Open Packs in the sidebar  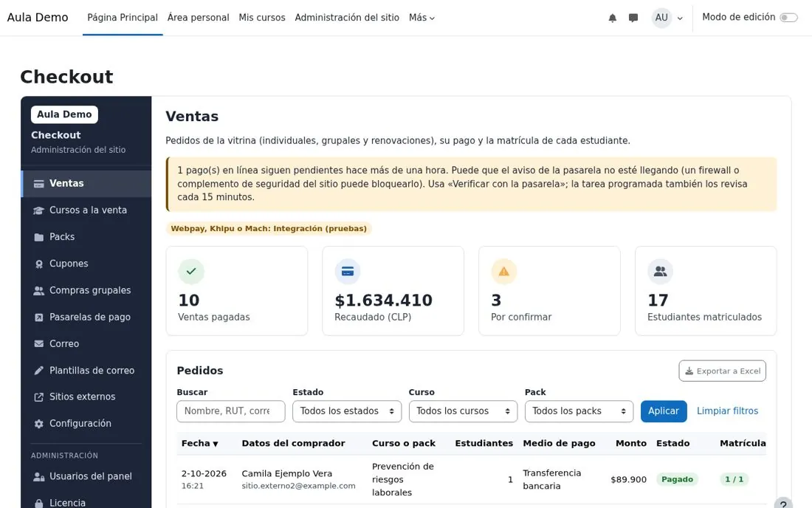87,237
